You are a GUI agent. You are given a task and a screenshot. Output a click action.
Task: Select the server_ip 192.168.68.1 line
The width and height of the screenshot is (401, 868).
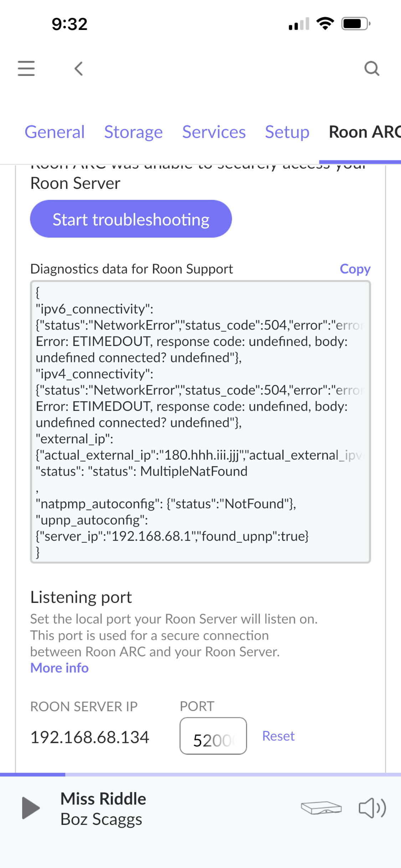(x=172, y=536)
